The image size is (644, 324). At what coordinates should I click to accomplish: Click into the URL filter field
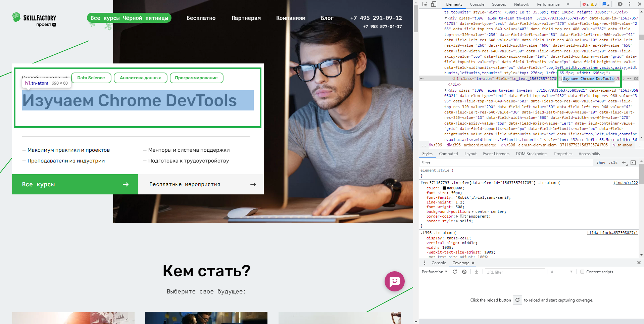point(514,272)
